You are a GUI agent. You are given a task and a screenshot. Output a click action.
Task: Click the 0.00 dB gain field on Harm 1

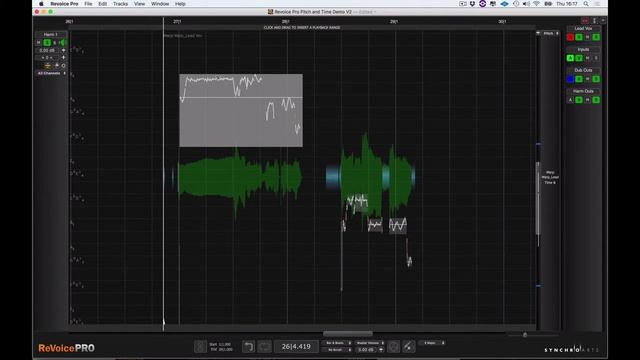[x=47, y=50]
